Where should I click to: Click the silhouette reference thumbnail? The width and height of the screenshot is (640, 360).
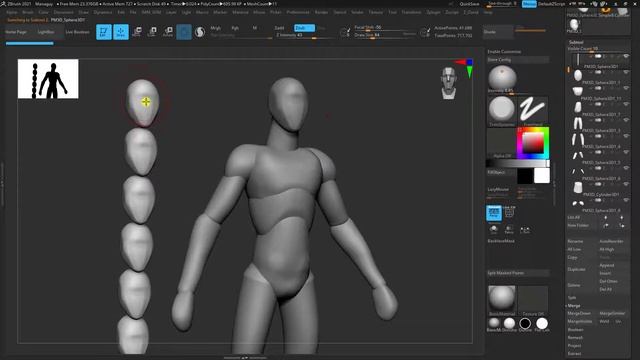click(48, 79)
